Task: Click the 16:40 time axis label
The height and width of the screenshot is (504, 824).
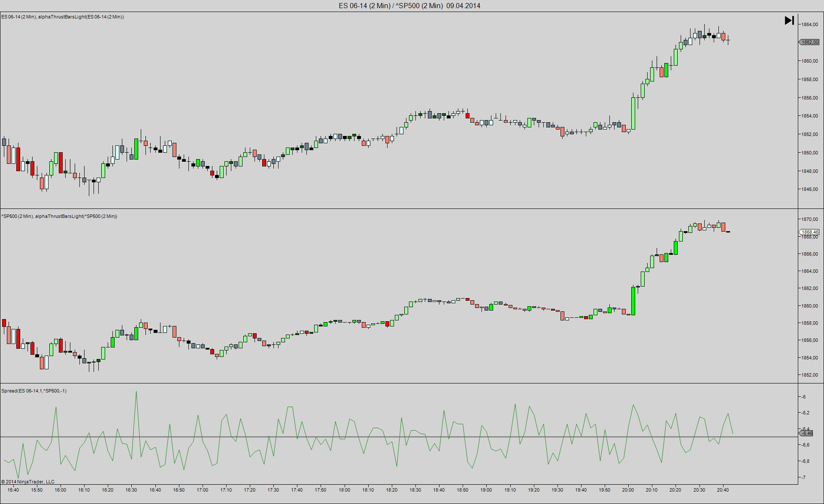Action: coord(155,490)
